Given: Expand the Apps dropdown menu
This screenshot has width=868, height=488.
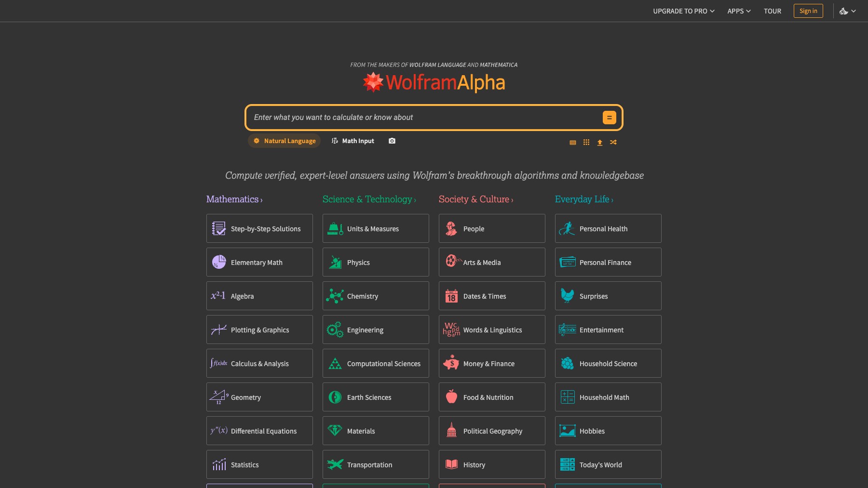Looking at the screenshot, I should coord(739,11).
